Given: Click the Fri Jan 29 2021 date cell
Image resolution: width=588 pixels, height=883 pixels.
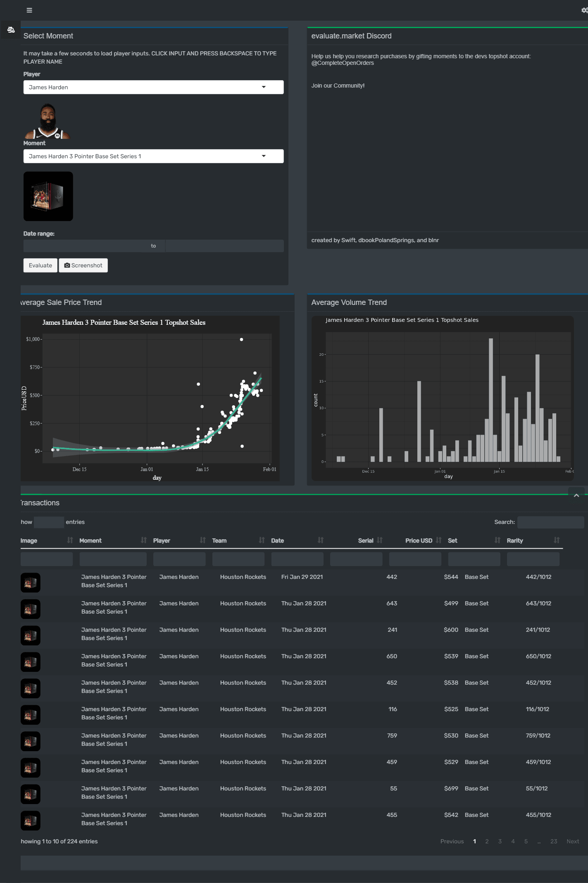Looking at the screenshot, I should pyautogui.click(x=302, y=577).
